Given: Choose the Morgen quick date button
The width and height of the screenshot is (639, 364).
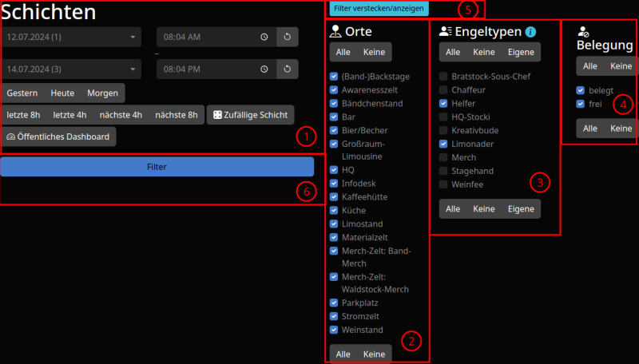Looking at the screenshot, I should pyautogui.click(x=102, y=93).
